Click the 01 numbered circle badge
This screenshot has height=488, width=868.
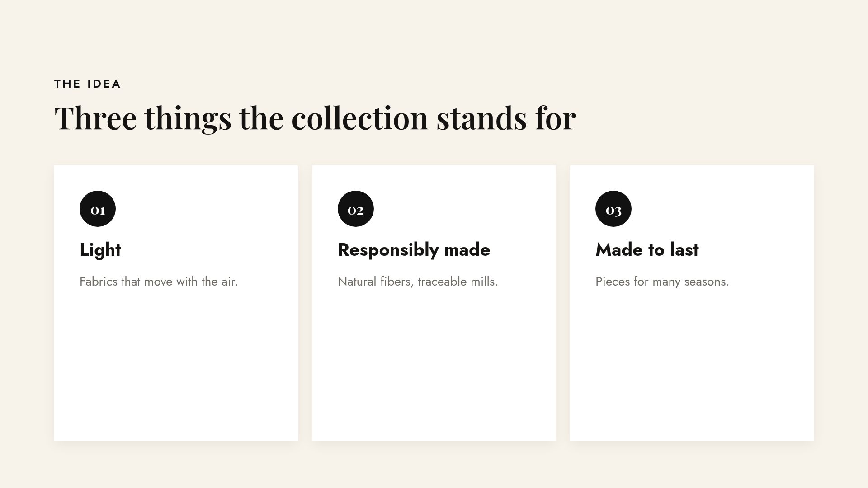(98, 209)
